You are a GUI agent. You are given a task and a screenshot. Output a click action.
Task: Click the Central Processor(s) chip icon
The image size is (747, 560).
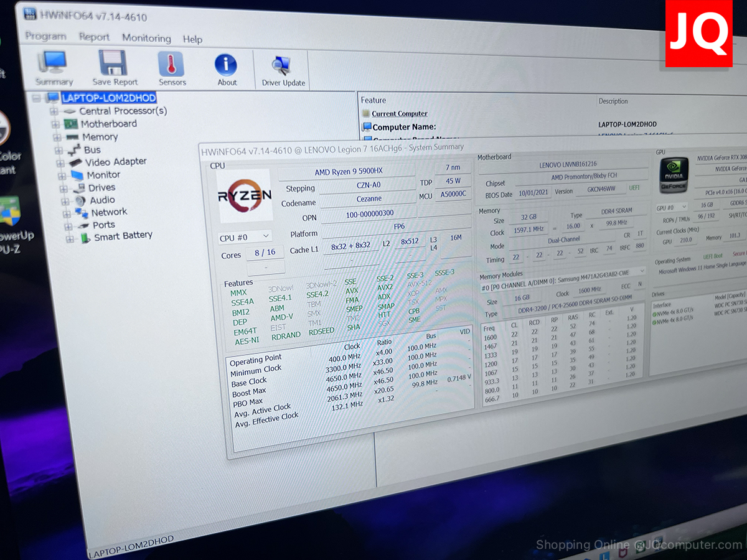[70, 111]
